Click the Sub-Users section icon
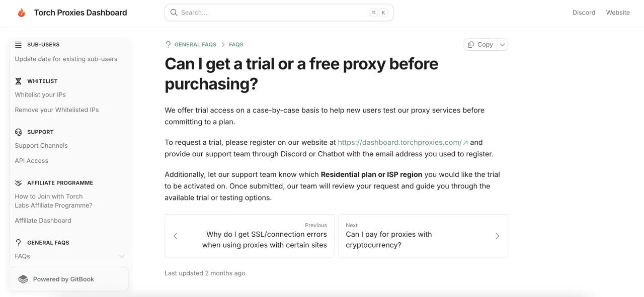The width and height of the screenshot is (644, 297). point(19,45)
